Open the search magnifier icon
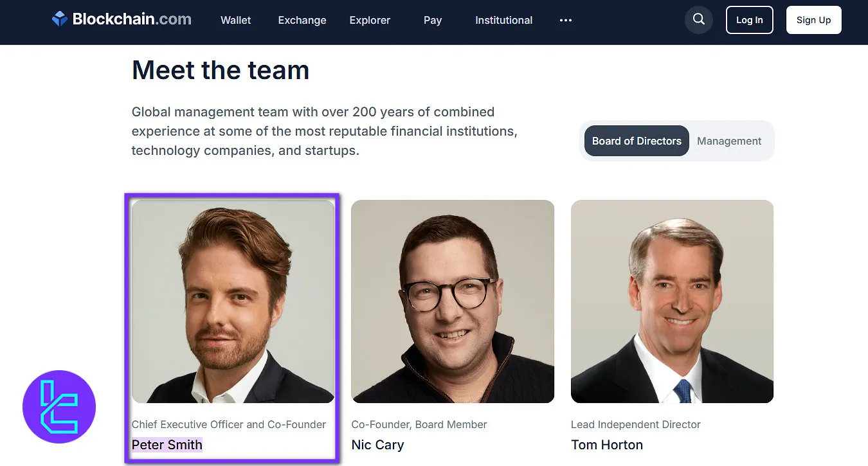 (x=699, y=20)
